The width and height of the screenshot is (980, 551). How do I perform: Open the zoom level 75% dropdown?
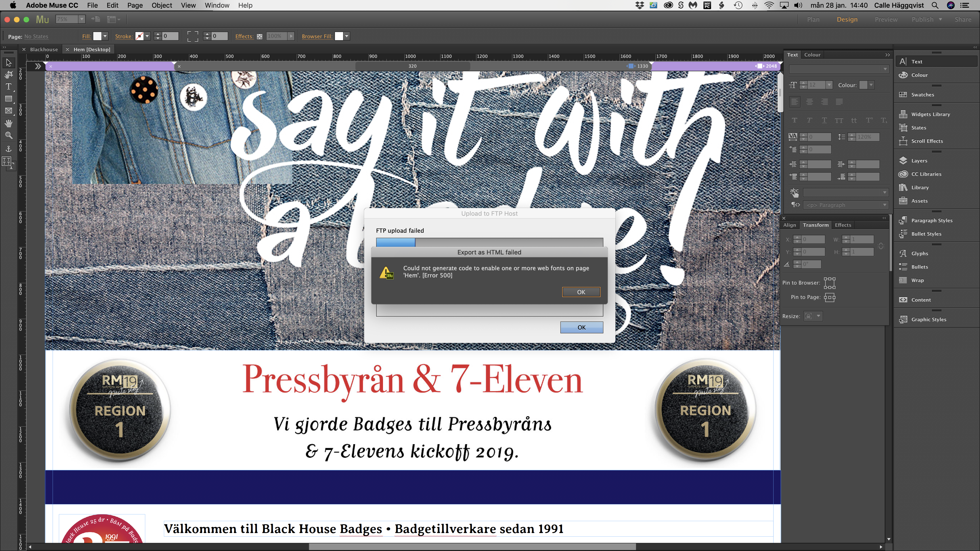point(81,19)
